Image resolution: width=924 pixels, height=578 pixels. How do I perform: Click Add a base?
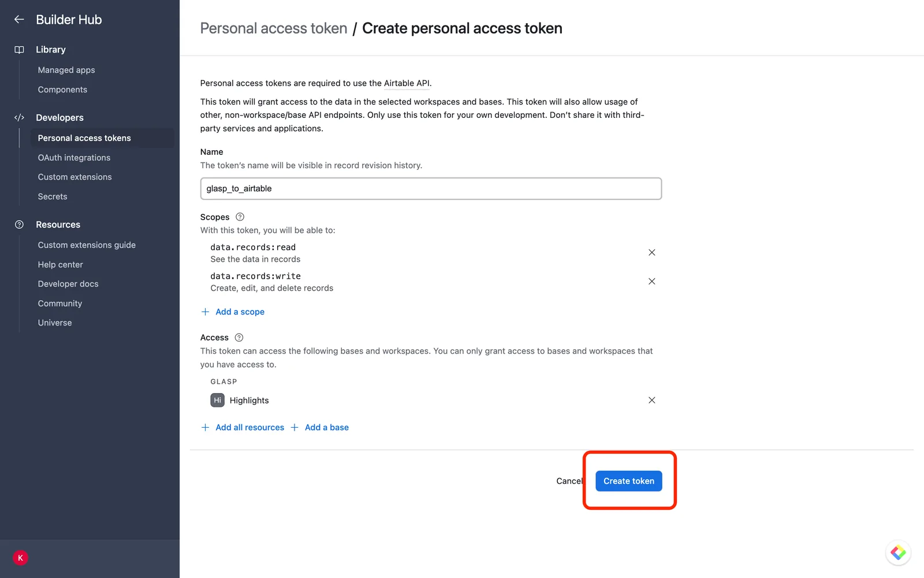[x=319, y=427]
